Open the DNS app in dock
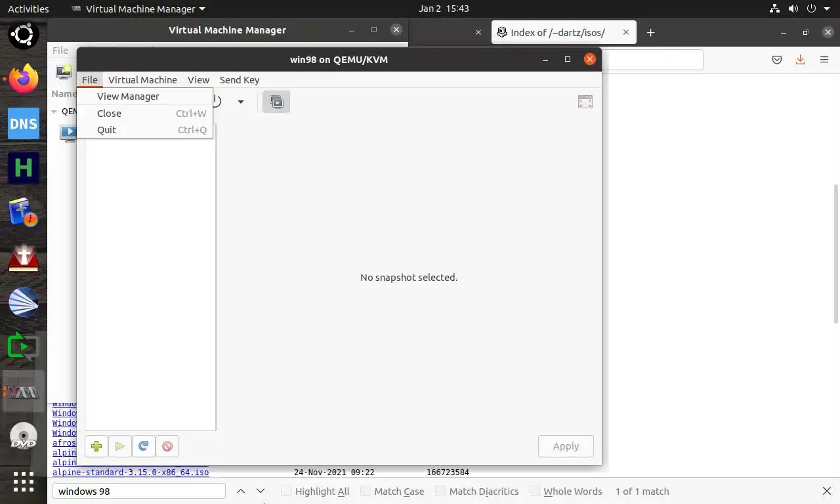The height and width of the screenshot is (504, 840). tap(24, 123)
